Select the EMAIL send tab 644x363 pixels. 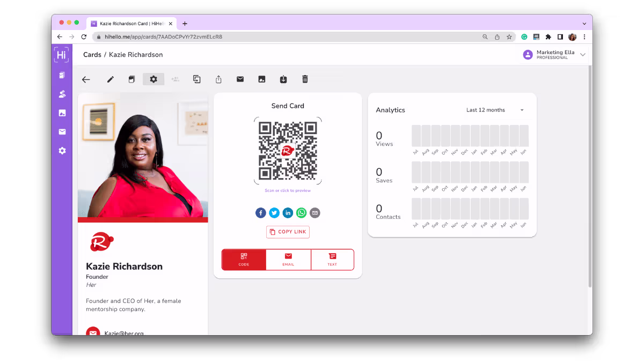click(x=288, y=260)
